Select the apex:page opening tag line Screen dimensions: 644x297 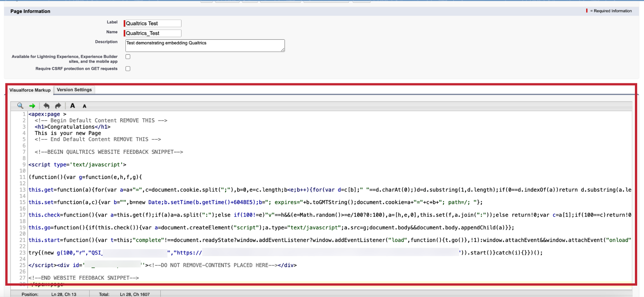click(x=47, y=114)
